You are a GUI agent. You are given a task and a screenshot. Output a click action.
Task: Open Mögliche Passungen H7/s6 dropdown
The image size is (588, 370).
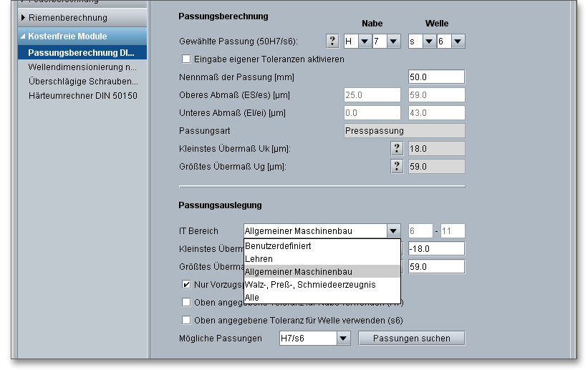coord(343,339)
